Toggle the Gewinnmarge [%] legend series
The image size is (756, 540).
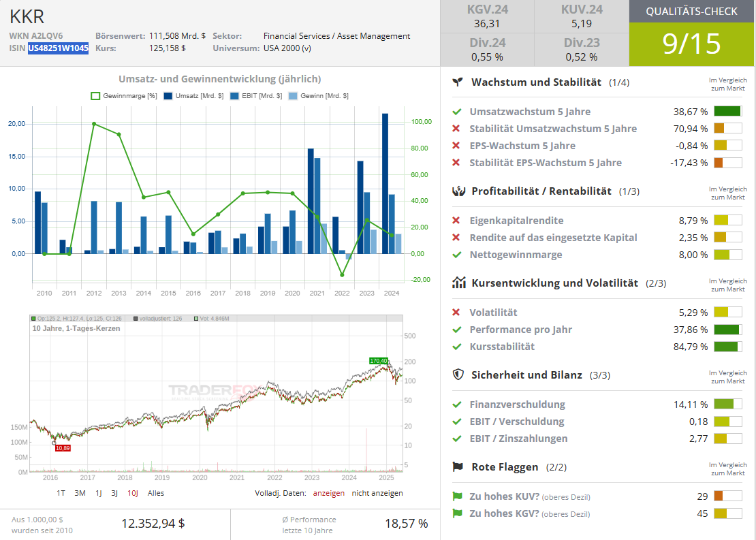point(124,96)
